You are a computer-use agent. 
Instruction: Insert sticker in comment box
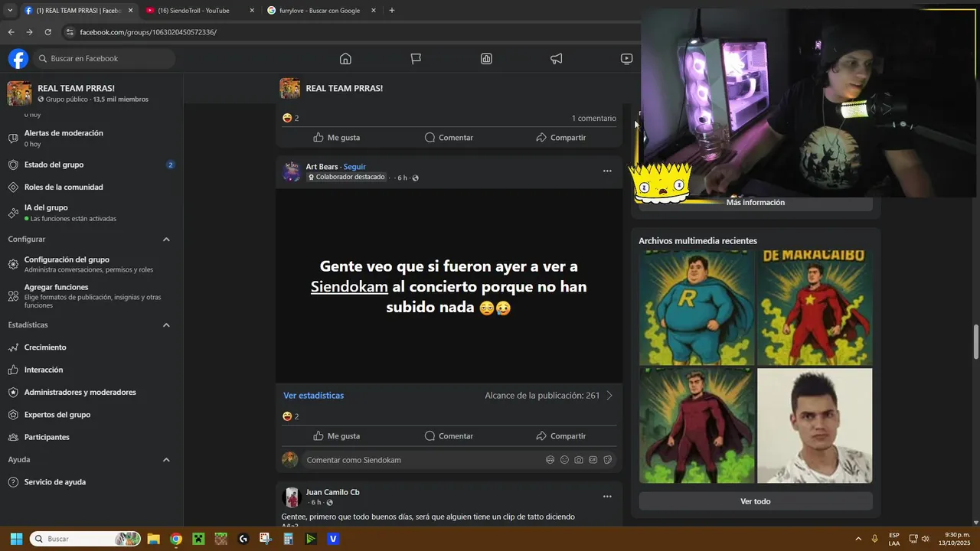tap(608, 460)
